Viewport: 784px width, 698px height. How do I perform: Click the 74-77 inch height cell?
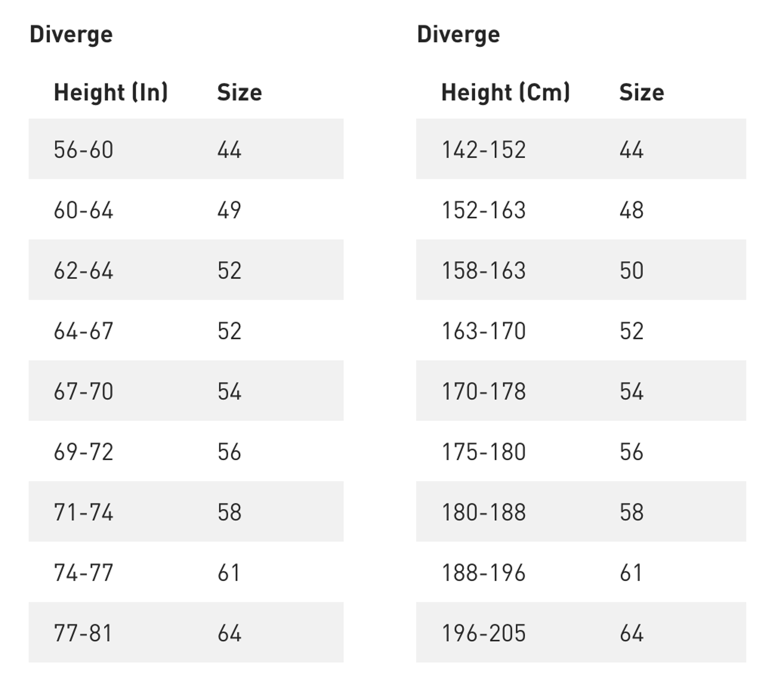tap(83, 573)
